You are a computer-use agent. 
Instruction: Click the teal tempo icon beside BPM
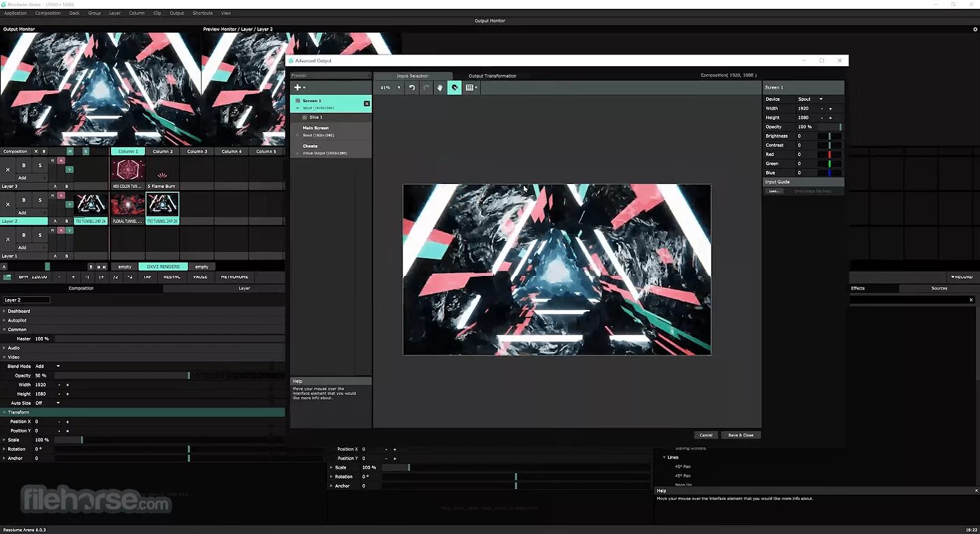tap(7, 277)
